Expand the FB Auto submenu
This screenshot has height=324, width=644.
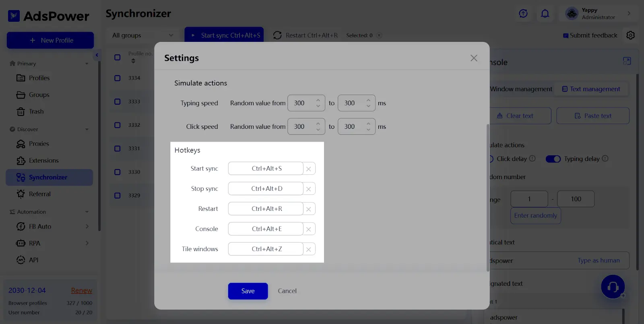(x=87, y=227)
